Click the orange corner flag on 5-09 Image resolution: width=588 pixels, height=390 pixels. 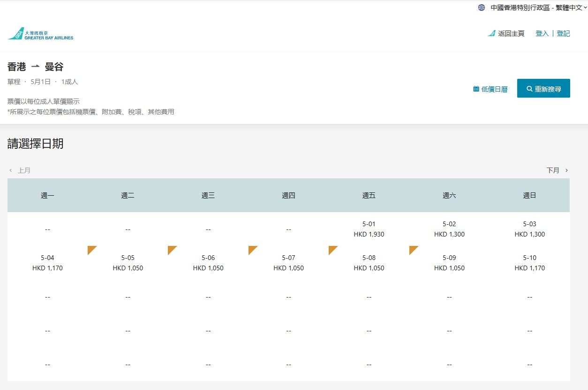413,249
